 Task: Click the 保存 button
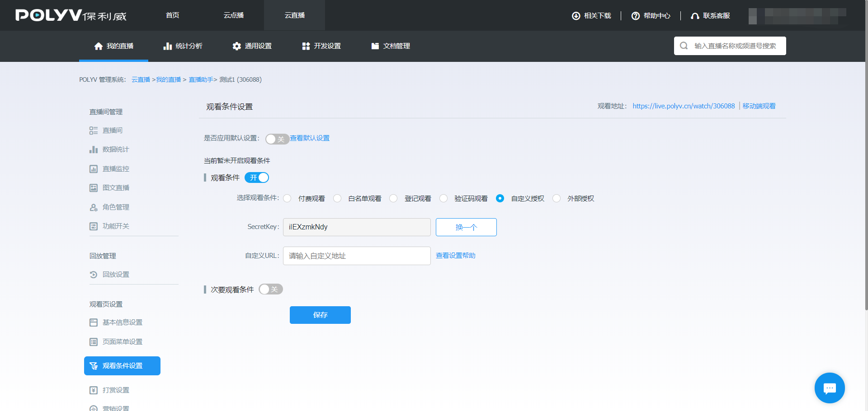click(x=320, y=315)
